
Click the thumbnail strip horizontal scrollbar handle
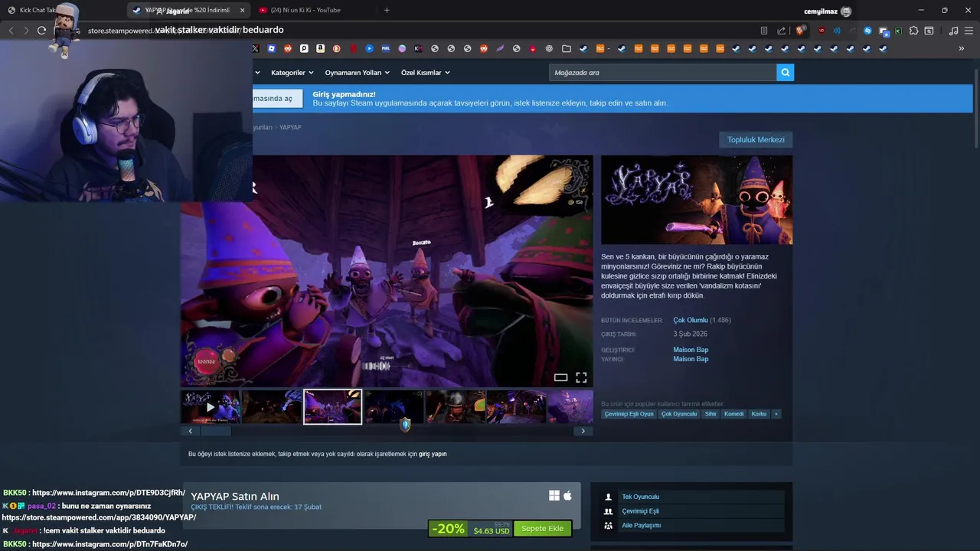(x=216, y=431)
